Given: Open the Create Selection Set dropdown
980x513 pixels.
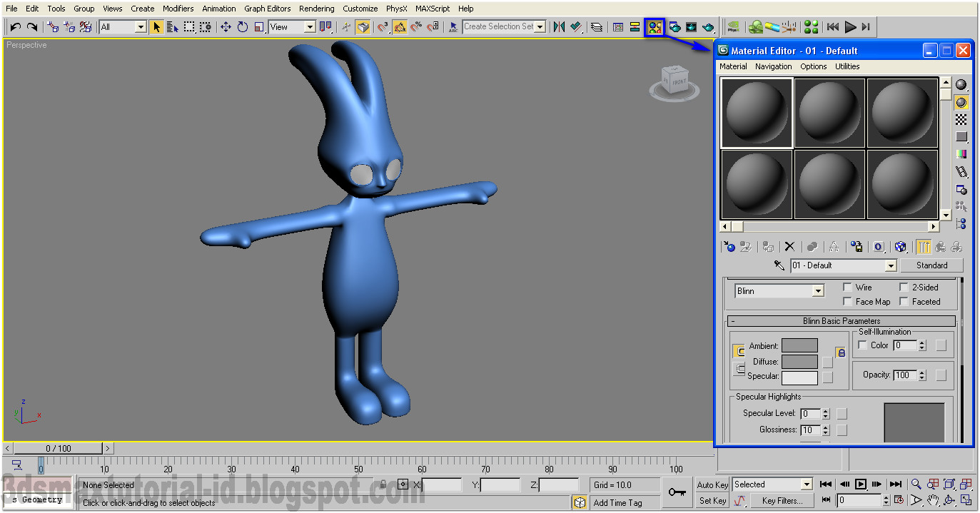Looking at the screenshot, I should pyautogui.click(x=540, y=27).
